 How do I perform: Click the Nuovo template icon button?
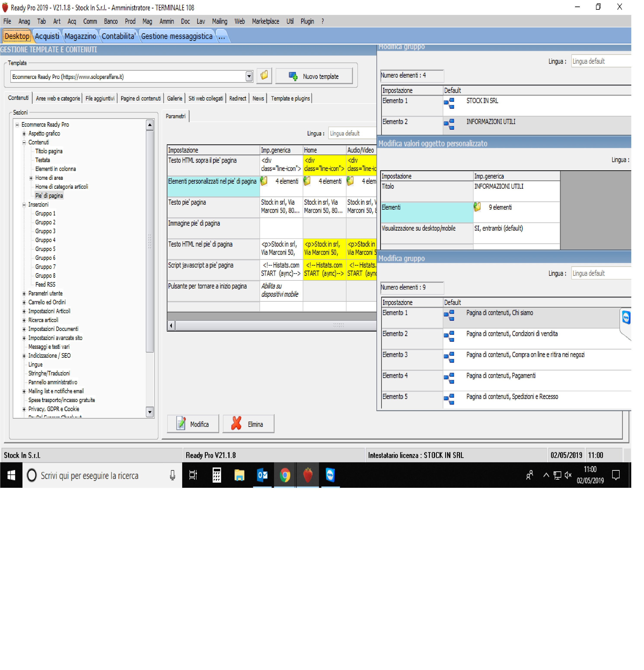[x=314, y=76]
